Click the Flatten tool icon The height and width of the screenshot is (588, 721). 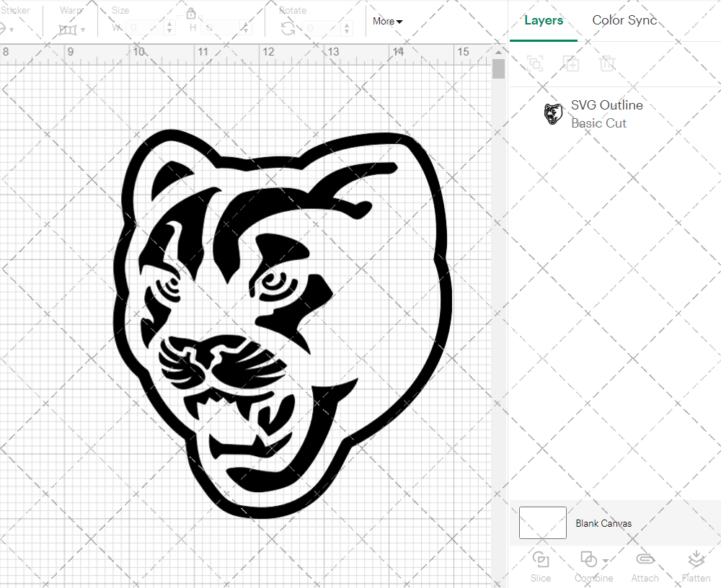click(696, 561)
